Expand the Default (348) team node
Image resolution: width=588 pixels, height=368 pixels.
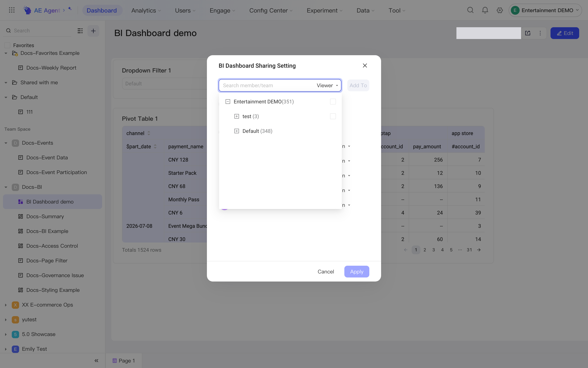(x=236, y=131)
